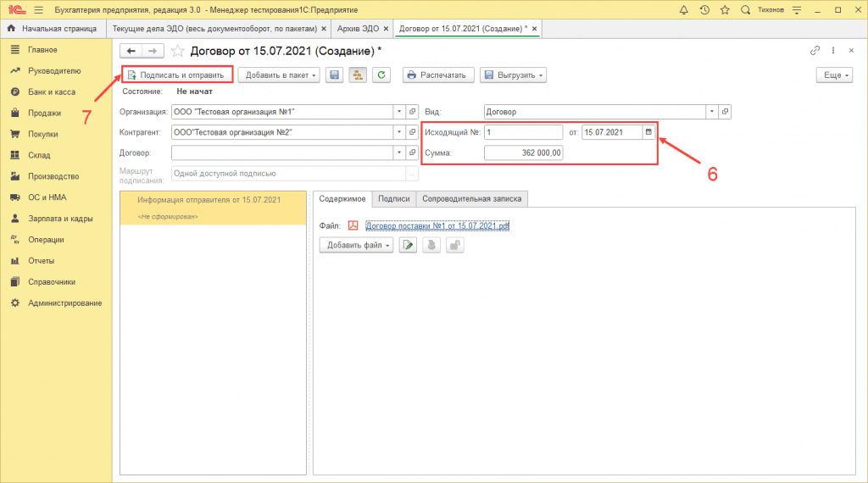This screenshot has width=868, height=483.
Task: Click the edit file pencil icon
Action: tap(409, 245)
